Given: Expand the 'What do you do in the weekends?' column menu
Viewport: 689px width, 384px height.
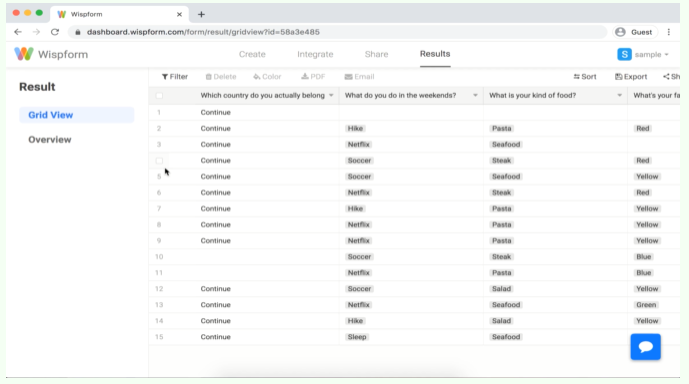Looking at the screenshot, I should (475, 95).
